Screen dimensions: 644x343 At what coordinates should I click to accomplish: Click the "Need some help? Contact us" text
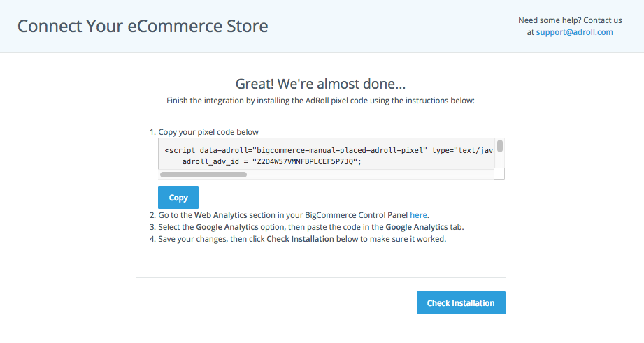tap(570, 20)
